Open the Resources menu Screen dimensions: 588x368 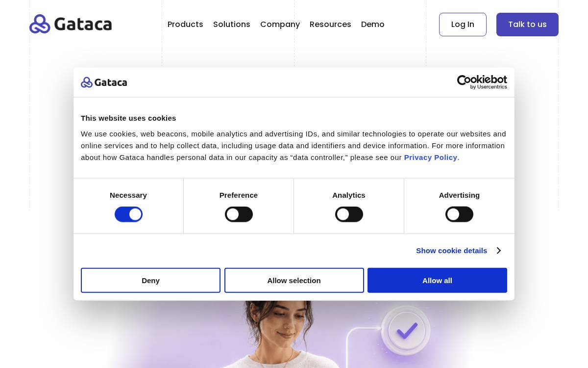[x=330, y=25]
